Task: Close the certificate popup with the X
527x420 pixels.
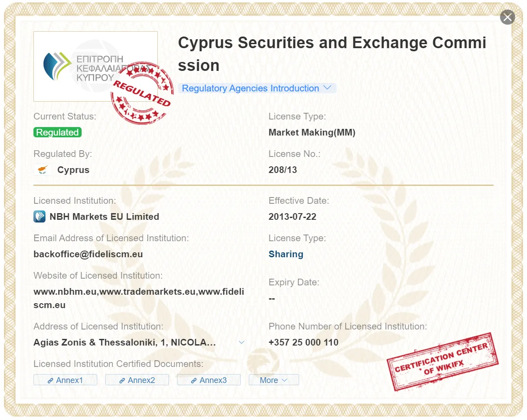Action: [507, 17]
